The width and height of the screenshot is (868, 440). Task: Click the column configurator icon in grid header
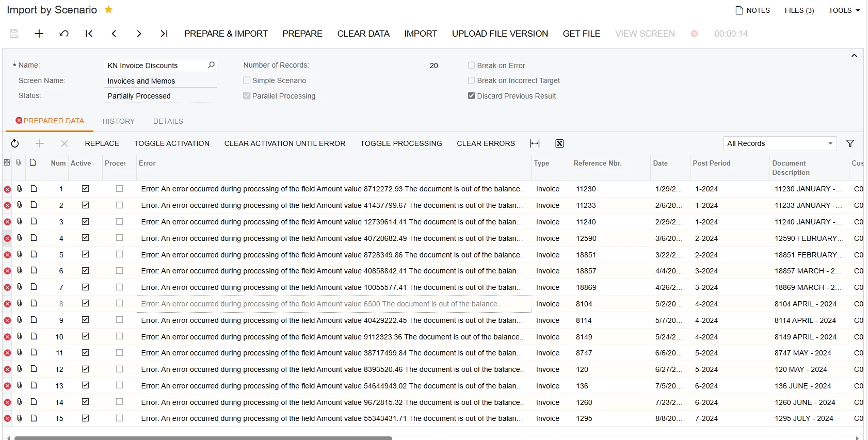[x=7, y=162]
